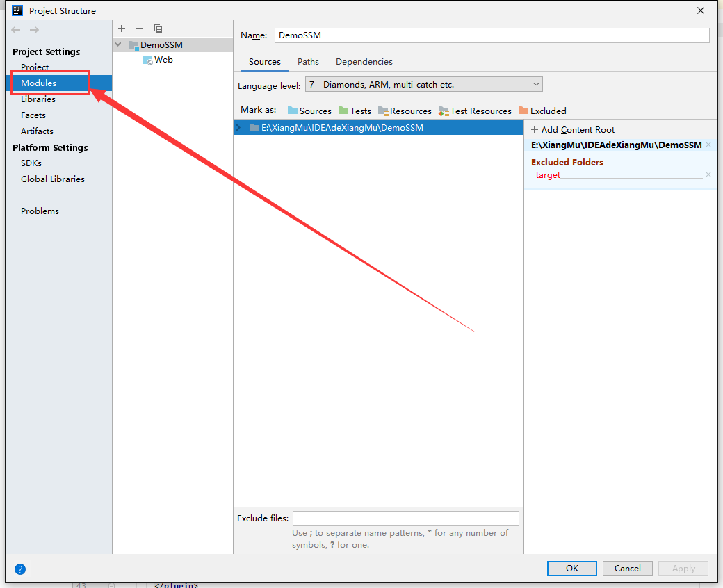Viewport: 723px width, 588px height.
Task: Mark as Sources folder icon
Action: tap(293, 111)
